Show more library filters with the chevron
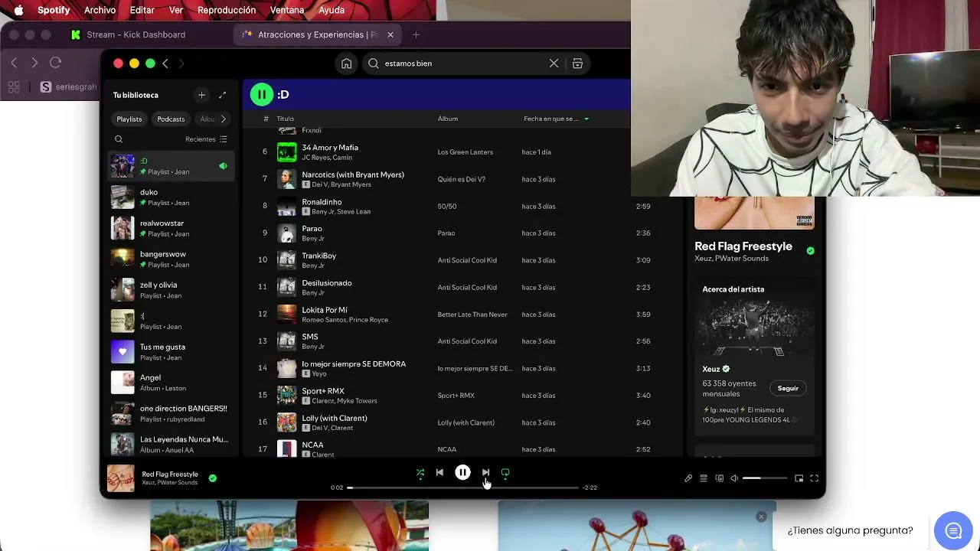980x551 pixels. (223, 119)
